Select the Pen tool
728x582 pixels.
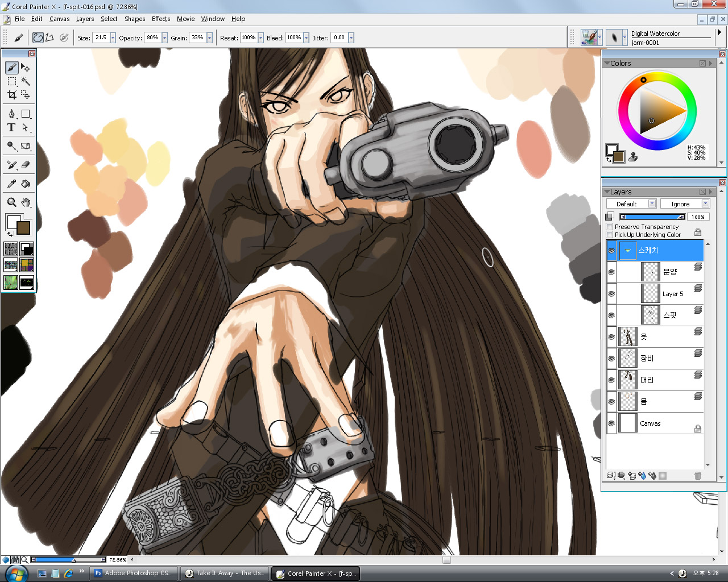click(x=12, y=114)
